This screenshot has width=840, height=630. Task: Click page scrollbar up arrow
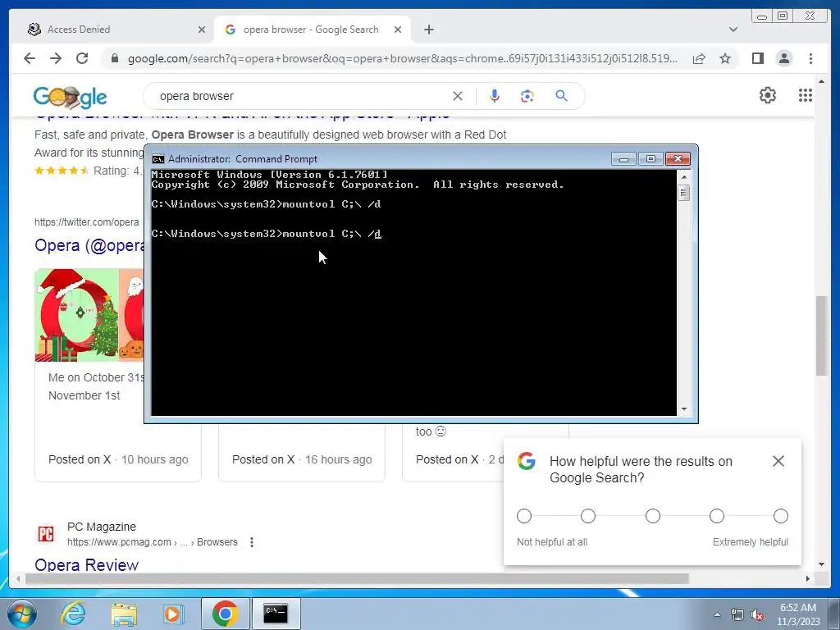(821, 81)
